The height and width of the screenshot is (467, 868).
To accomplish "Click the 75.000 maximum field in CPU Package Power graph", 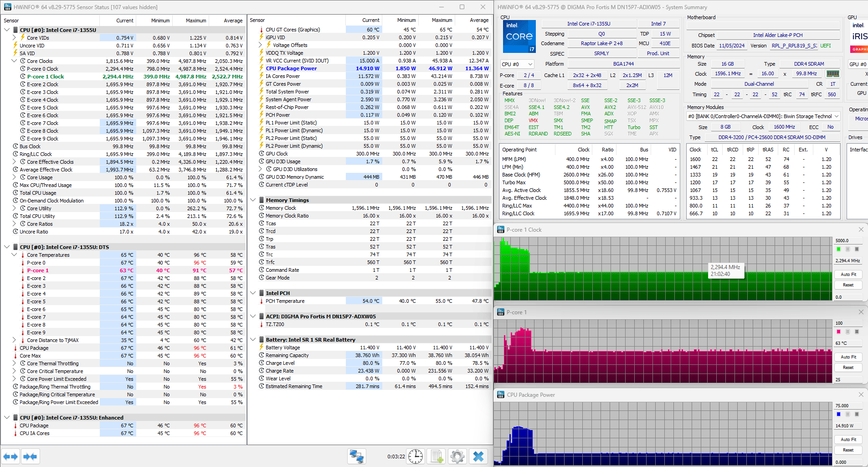I will pos(848,405).
